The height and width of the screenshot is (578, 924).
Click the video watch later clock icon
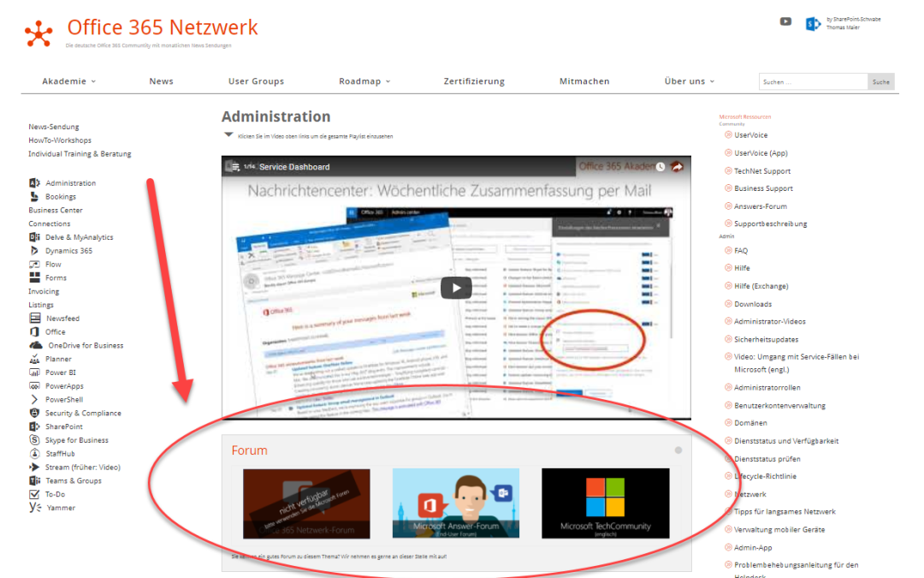click(660, 167)
